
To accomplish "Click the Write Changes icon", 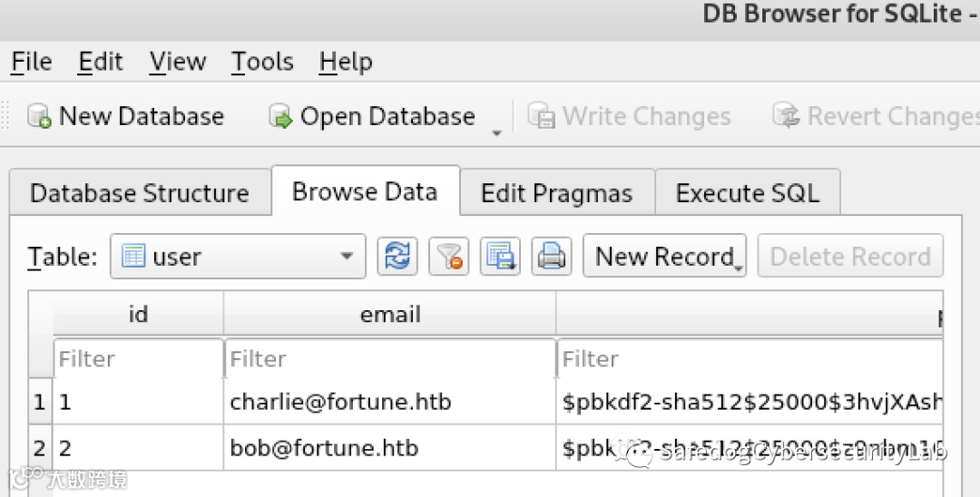I will pyautogui.click(x=542, y=117).
